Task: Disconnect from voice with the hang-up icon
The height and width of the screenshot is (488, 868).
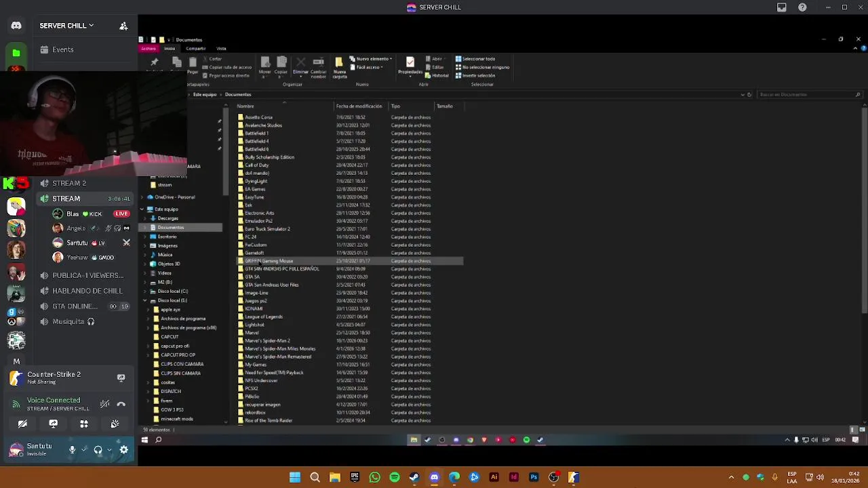Action: click(121, 404)
